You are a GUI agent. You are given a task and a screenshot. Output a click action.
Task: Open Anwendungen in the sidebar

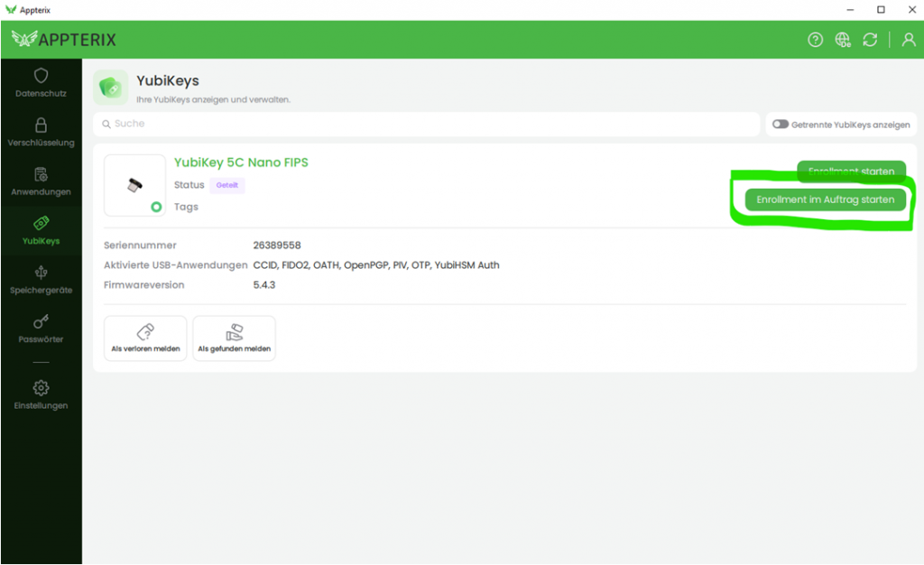pyautogui.click(x=41, y=181)
